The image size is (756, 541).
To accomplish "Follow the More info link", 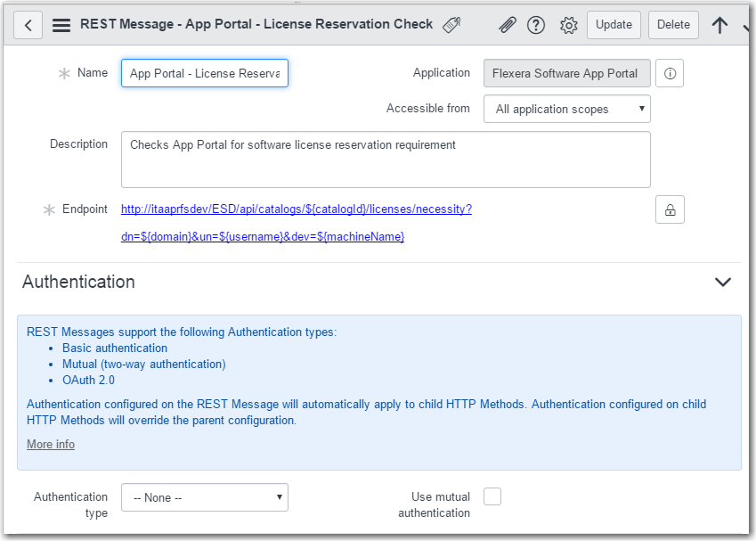I will pyautogui.click(x=51, y=444).
